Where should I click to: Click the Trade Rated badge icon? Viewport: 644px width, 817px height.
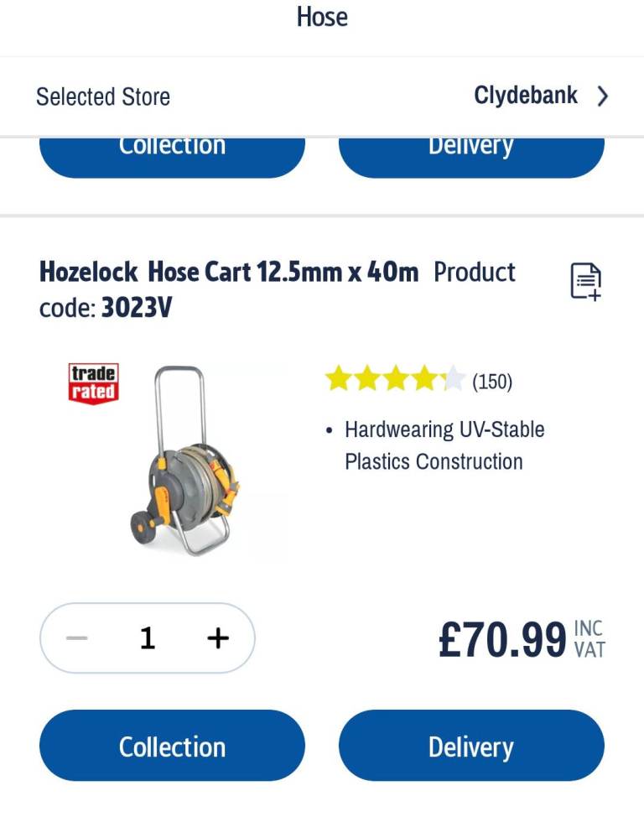click(92, 382)
